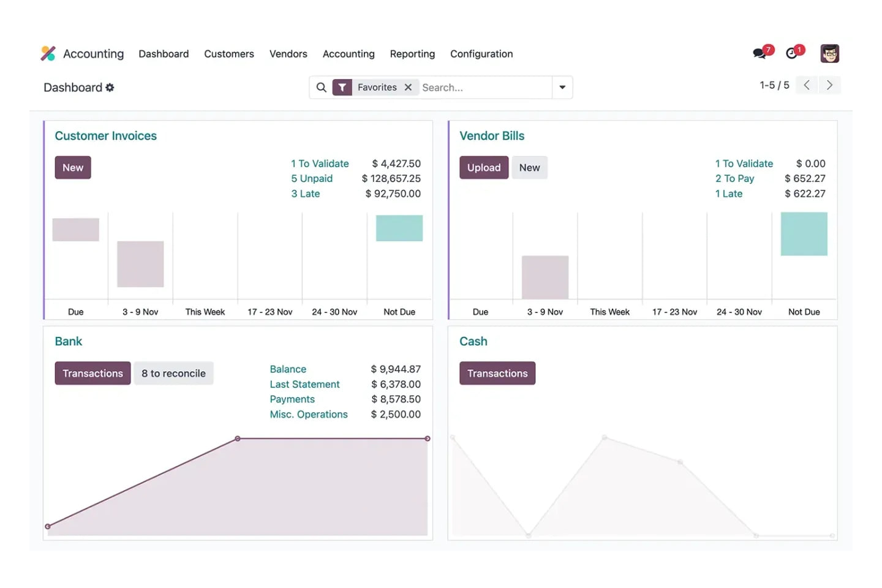Open vendor bills 1 To Validate link

click(x=744, y=164)
